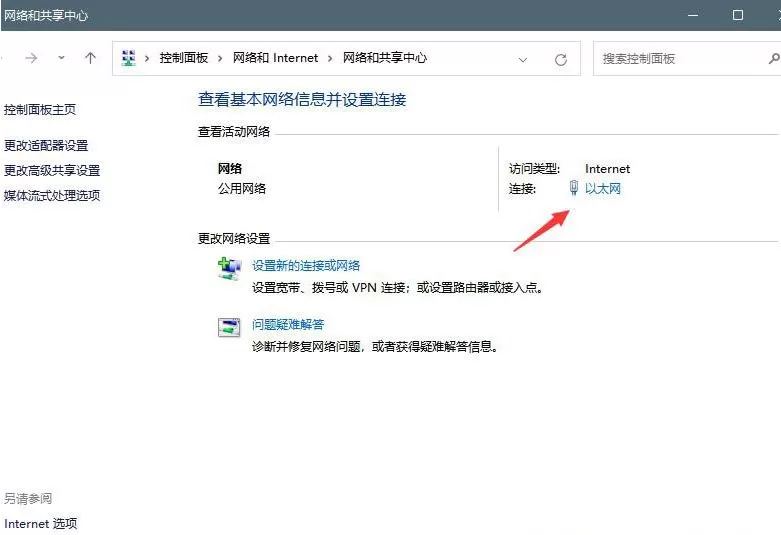This screenshot has height=535, width=781.
Task: Click the troubleshooting icon
Action: click(x=229, y=328)
